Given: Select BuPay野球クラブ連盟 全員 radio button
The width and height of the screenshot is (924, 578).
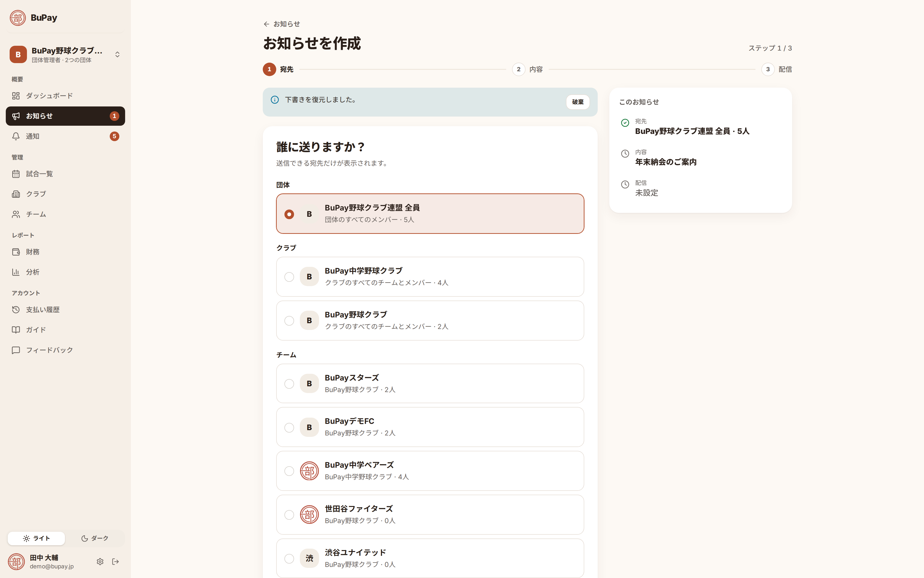Looking at the screenshot, I should tap(289, 214).
